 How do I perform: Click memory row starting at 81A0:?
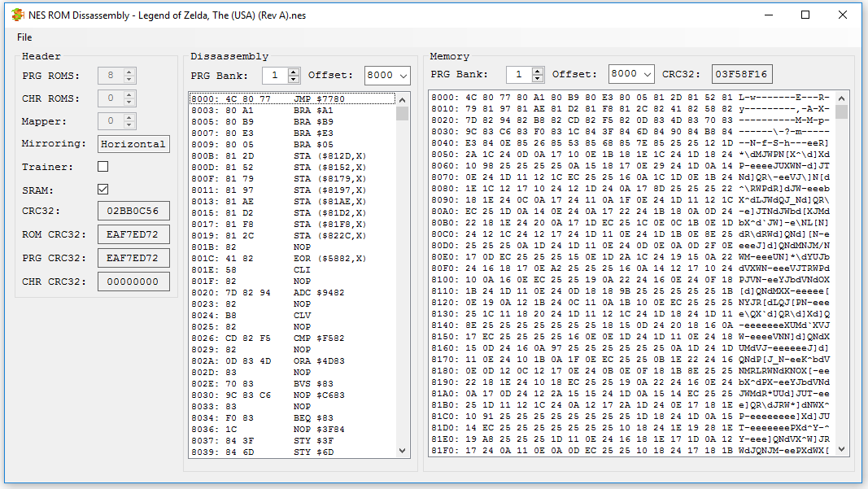pos(630,393)
